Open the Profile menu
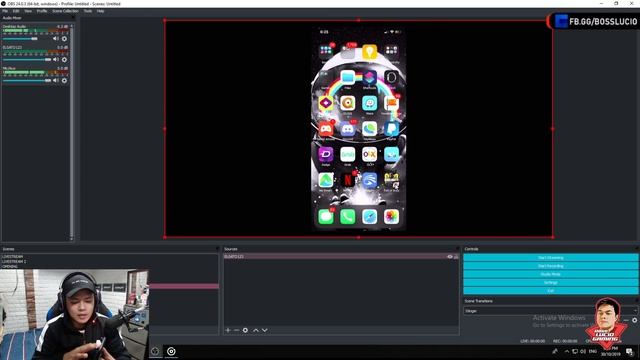 [x=42, y=11]
